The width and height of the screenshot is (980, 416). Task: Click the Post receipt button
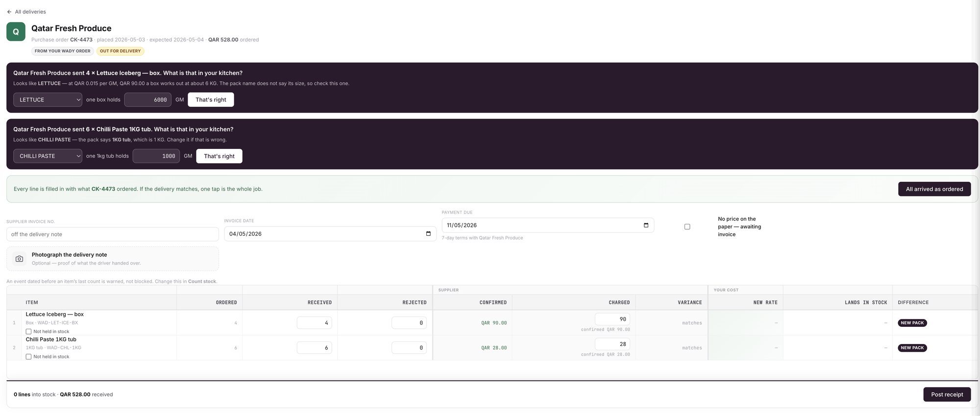coord(947,394)
